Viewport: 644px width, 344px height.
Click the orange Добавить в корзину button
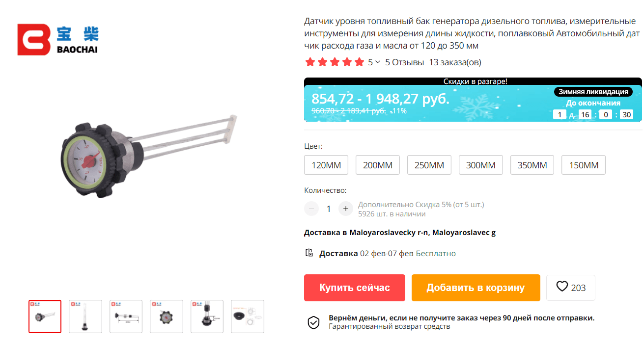(x=476, y=288)
